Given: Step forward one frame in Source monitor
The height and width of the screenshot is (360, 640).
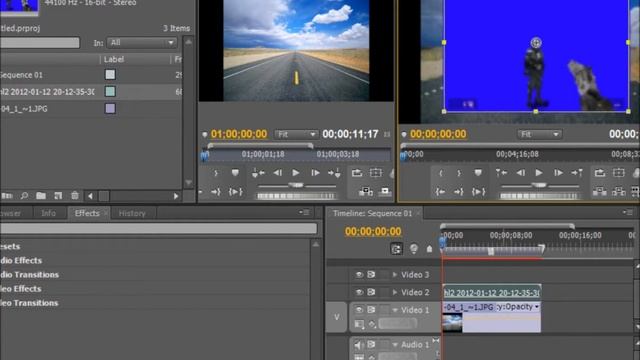Looking at the screenshot, I should tap(315, 173).
